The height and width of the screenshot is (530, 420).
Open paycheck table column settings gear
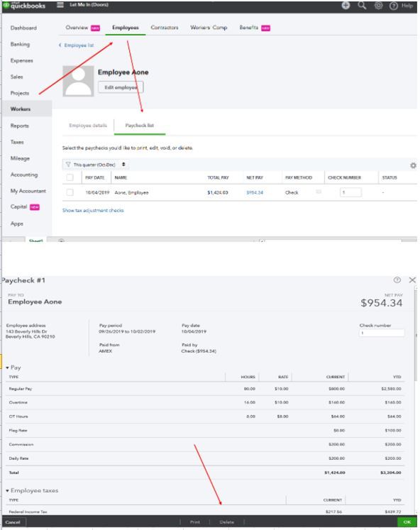click(x=413, y=165)
